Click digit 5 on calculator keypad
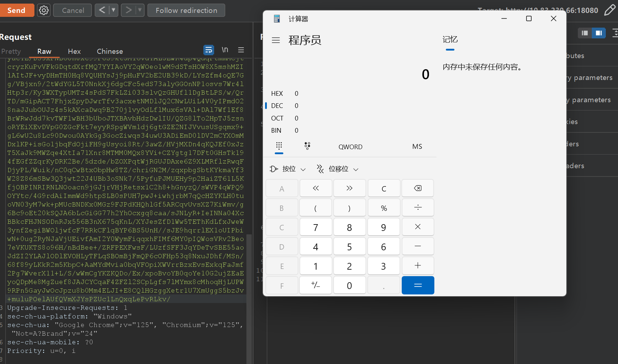618x364 pixels. pos(350,246)
